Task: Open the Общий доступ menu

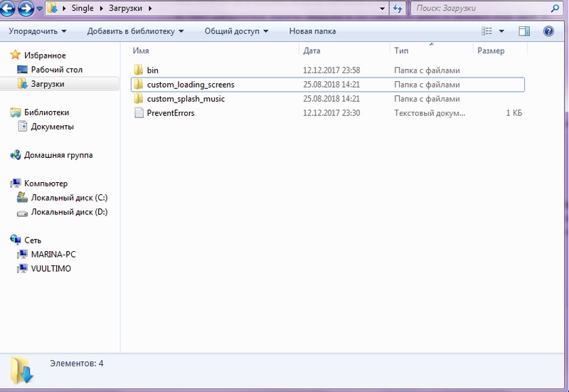Action: click(236, 31)
